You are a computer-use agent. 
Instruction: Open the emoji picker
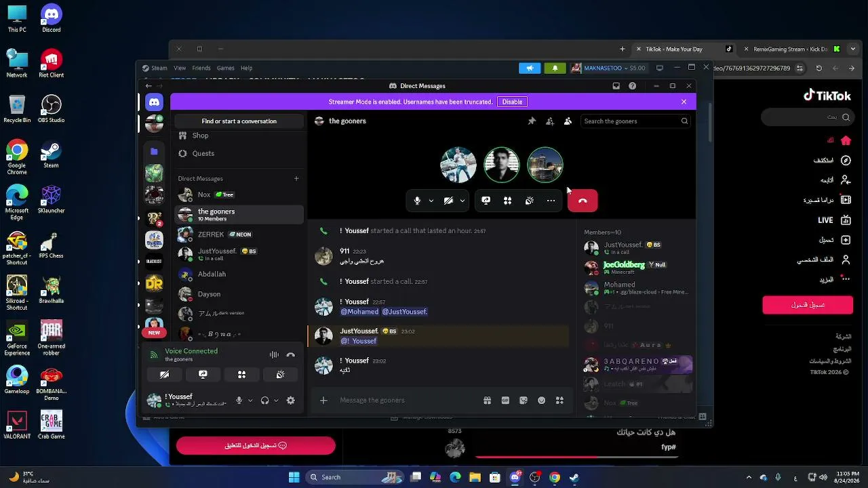point(541,401)
